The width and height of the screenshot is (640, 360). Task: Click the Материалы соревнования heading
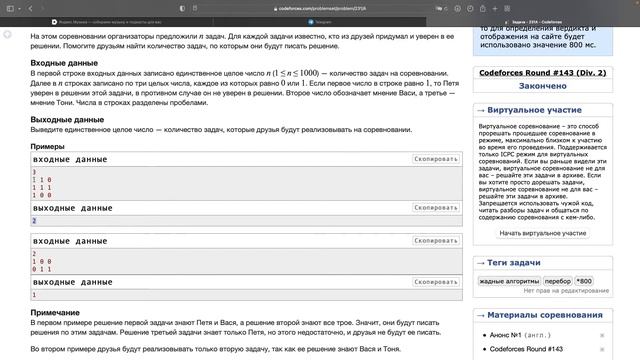(545, 315)
